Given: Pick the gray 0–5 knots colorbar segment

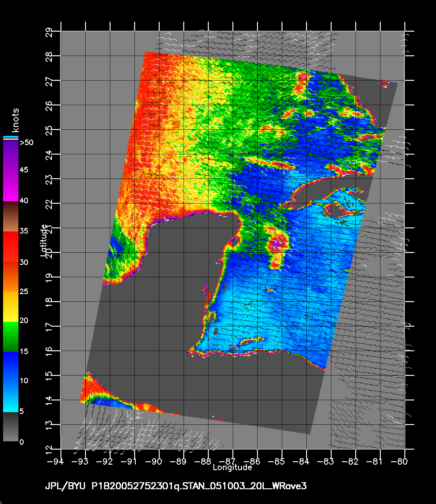Looking at the screenshot, I should pos(10,427).
